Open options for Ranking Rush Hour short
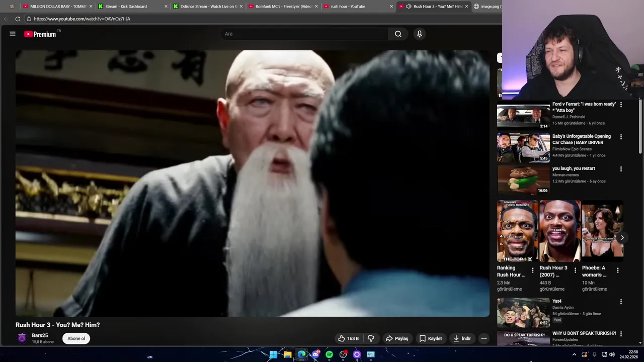 tap(533, 270)
